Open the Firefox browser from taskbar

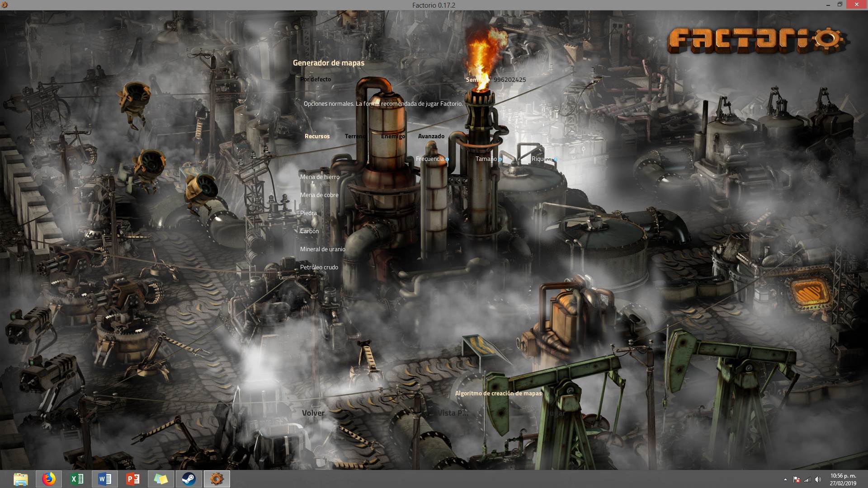[49, 479]
